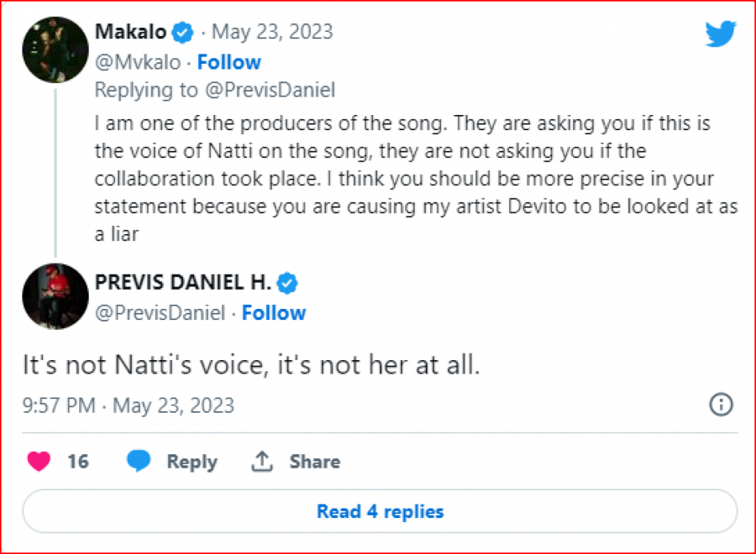Click the Twitter bird logo
The height and width of the screenshot is (554, 756).
721,34
